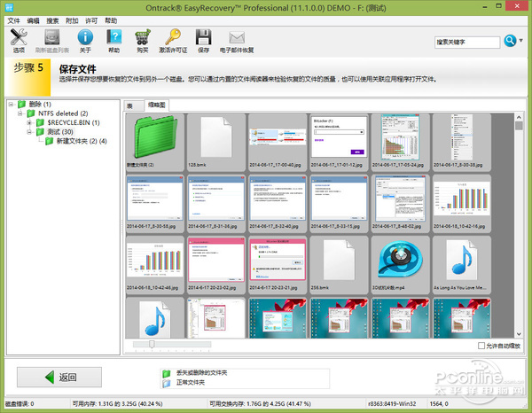This screenshot has height=413, width=532.
Task: Select the 256.bmk file thumbnail
Action: tap(339, 264)
